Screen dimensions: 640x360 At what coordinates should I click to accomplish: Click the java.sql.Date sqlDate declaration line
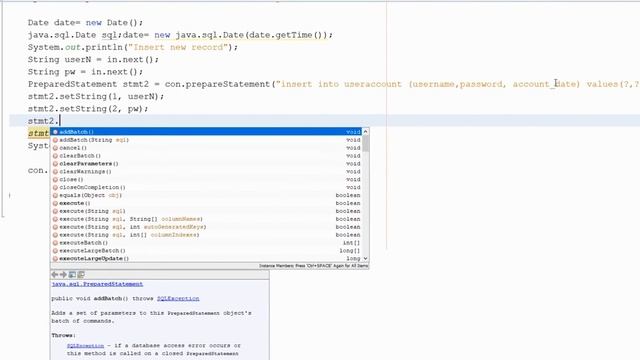pyautogui.click(x=180, y=35)
